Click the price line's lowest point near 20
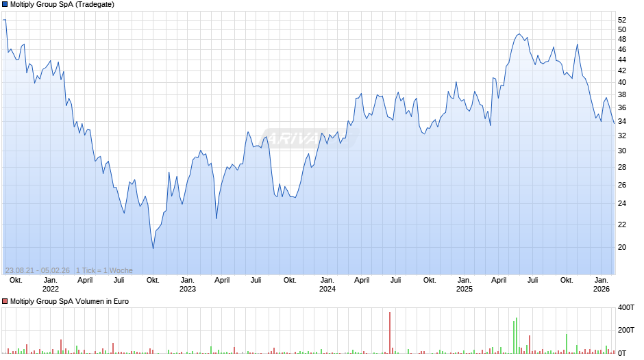Viewport: 644px width, 360px height. tap(153, 248)
